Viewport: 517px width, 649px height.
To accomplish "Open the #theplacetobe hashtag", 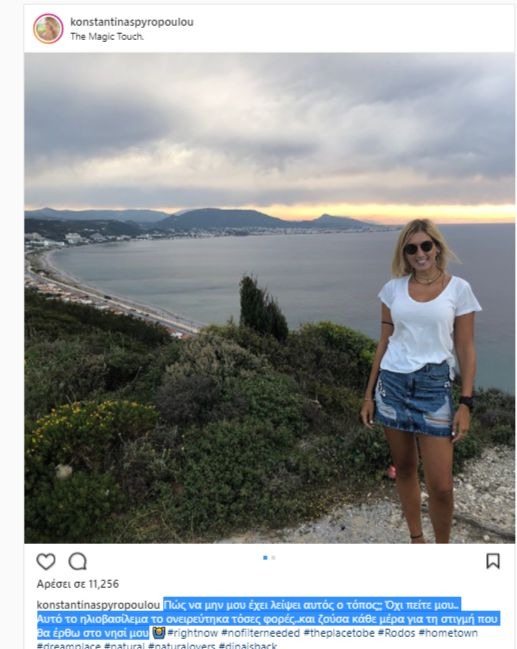I will (x=339, y=633).
